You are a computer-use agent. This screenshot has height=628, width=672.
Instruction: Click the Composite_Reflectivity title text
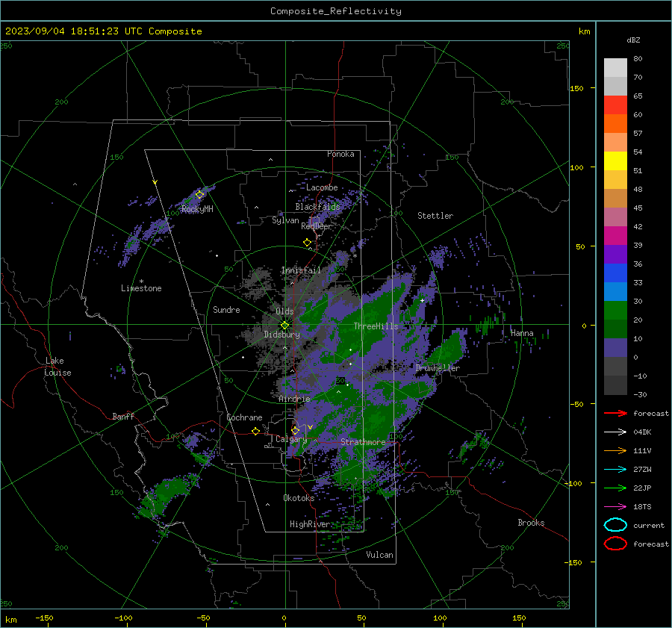336,11
